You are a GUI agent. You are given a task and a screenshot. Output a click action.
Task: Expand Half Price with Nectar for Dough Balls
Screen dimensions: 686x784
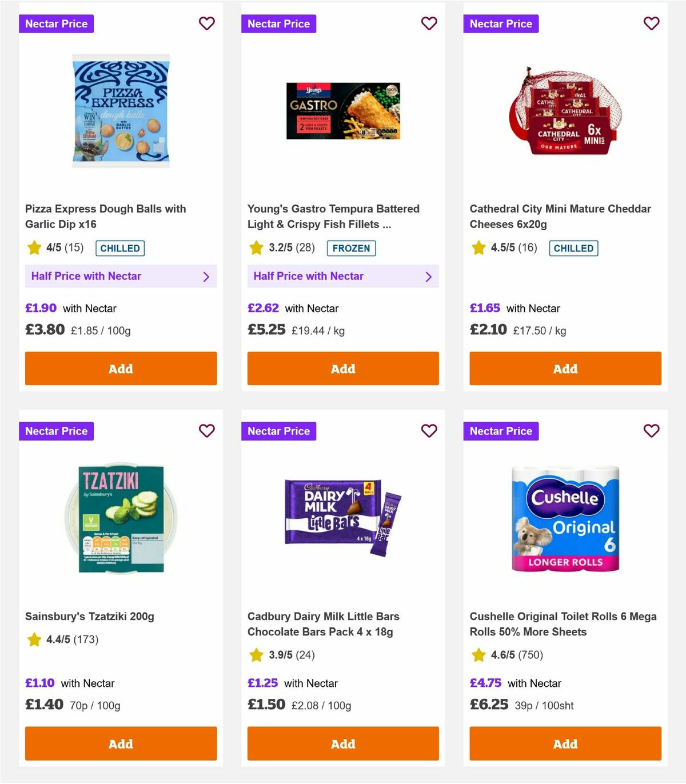click(x=121, y=276)
